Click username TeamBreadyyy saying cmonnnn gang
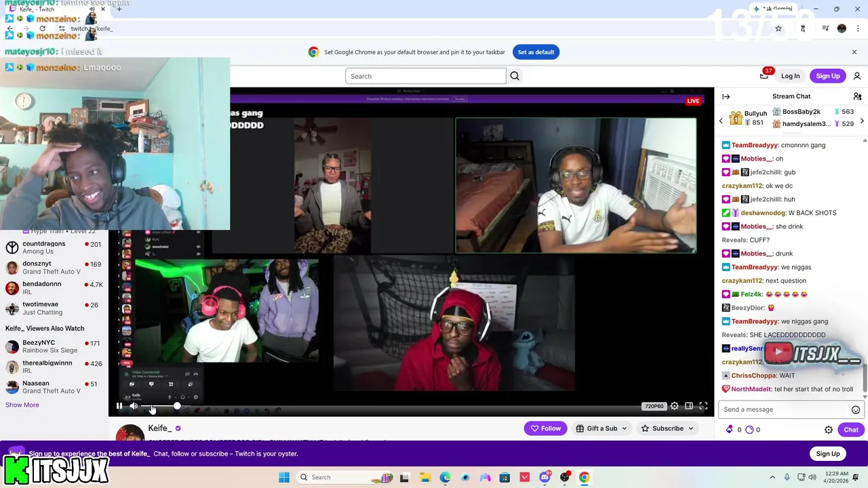The height and width of the screenshot is (488, 868). 754,145
